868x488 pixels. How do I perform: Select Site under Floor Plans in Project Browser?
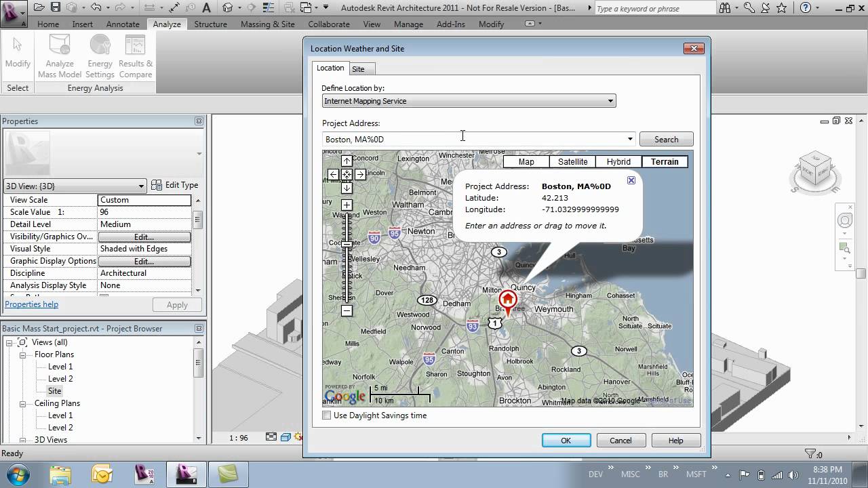point(54,390)
